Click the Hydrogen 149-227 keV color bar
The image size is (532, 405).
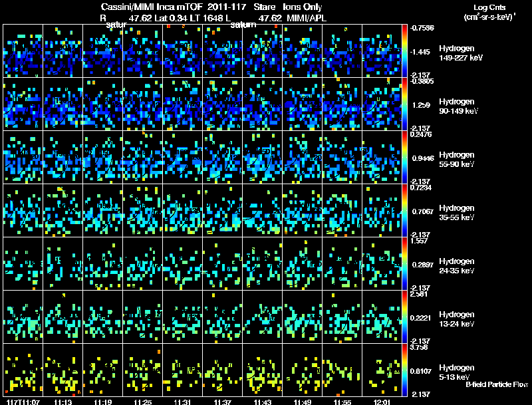(404, 51)
